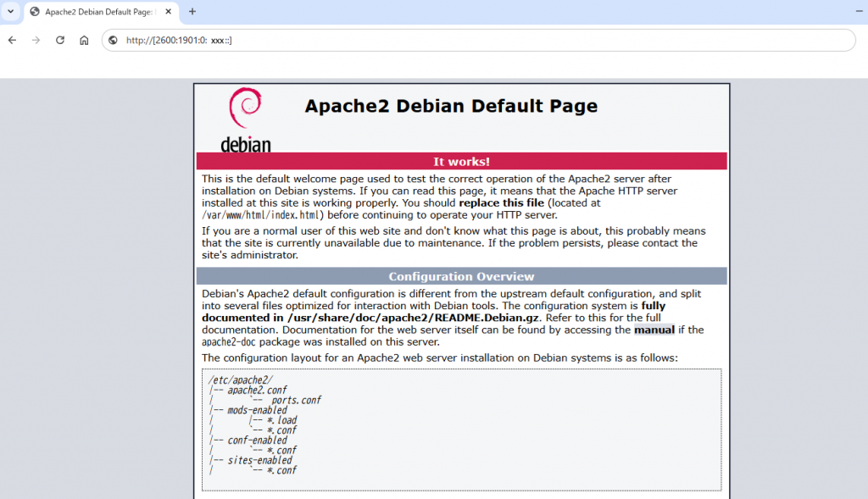Select the Apache2 Debian Default Page tab
This screenshot has height=499, width=868.
pyautogui.click(x=102, y=12)
